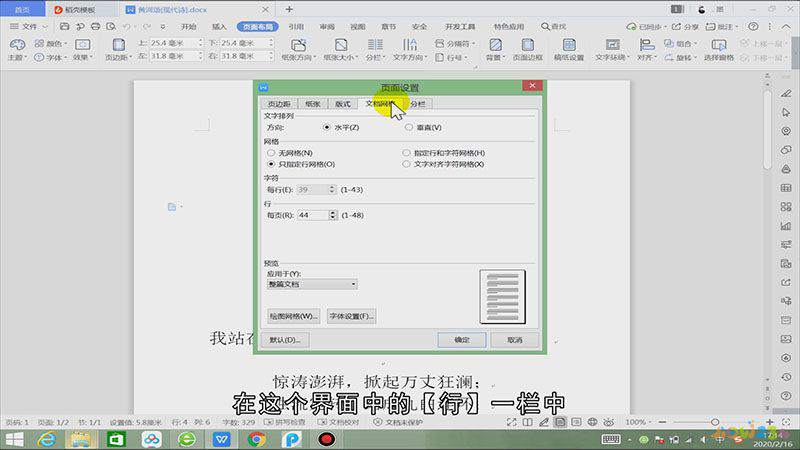The width and height of the screenshot is (800, 450).
Task: Click the undo arrow icon
Action: click(x=127, y=26)
